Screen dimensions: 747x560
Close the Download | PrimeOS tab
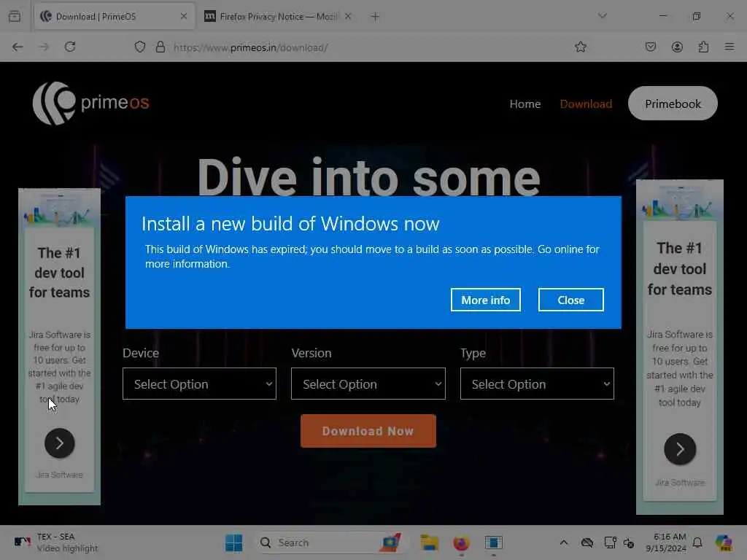click(184, 16)
